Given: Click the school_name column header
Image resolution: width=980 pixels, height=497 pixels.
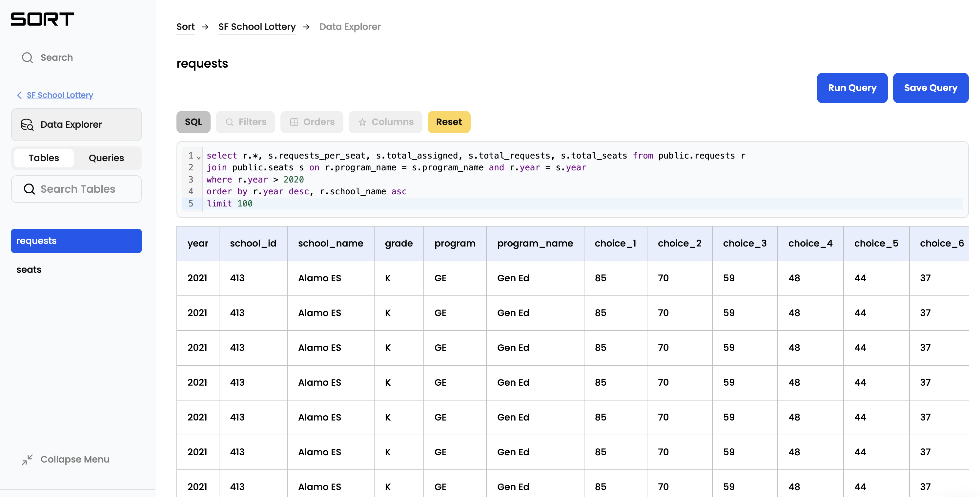Looking at the screenshot, I should 331,243.
